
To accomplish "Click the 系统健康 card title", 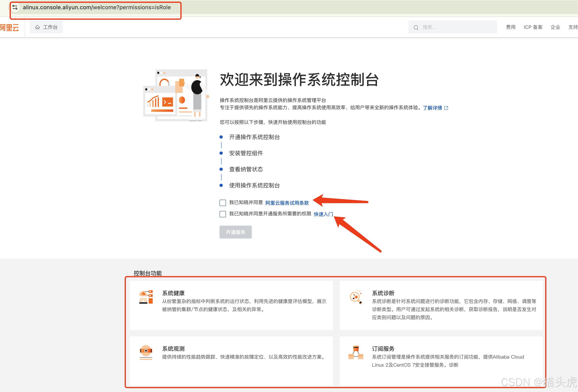I will tap(173, 293).
